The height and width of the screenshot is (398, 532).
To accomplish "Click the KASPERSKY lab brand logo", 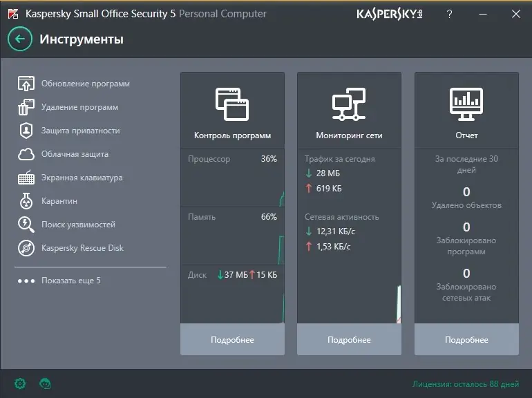I will click(x=390, y=14).
